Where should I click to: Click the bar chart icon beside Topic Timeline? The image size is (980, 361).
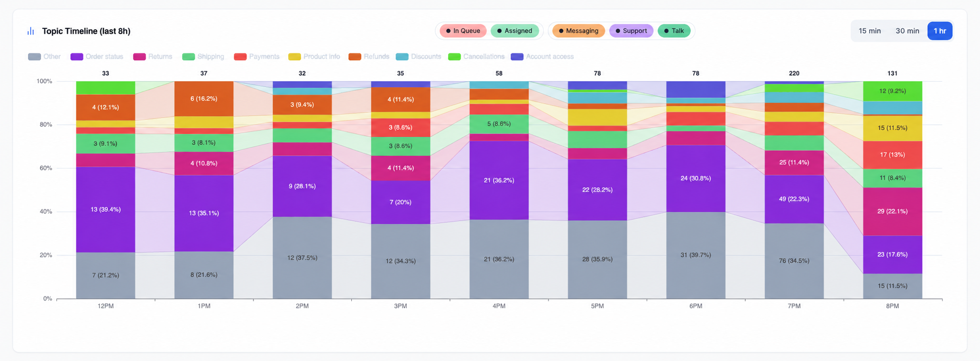(31, 31)
